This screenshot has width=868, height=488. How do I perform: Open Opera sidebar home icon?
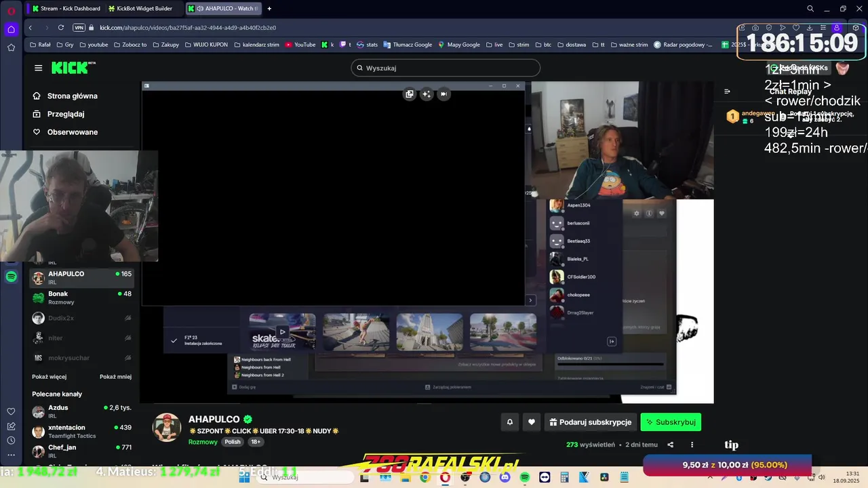(x=11, y=29)
